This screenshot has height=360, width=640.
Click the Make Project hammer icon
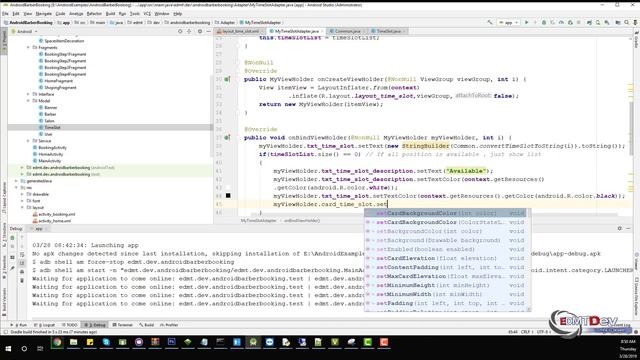[490, 22]
